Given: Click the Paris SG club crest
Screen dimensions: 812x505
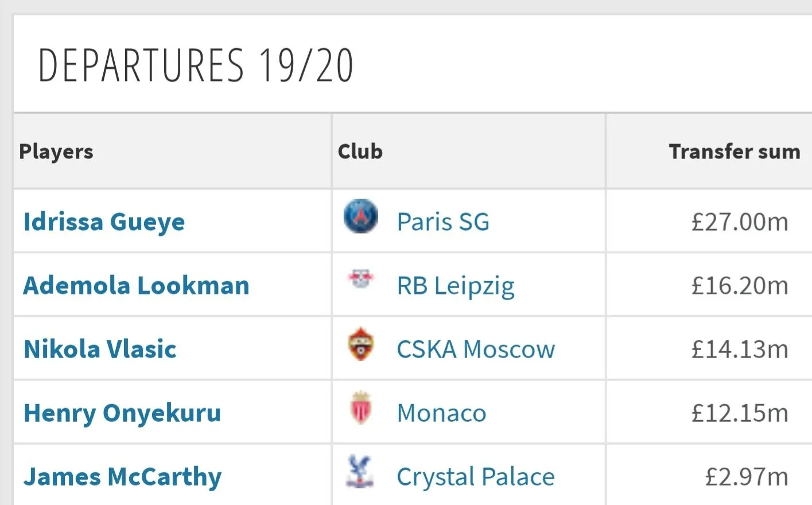Looking at the screenshot, I should 360,216.
